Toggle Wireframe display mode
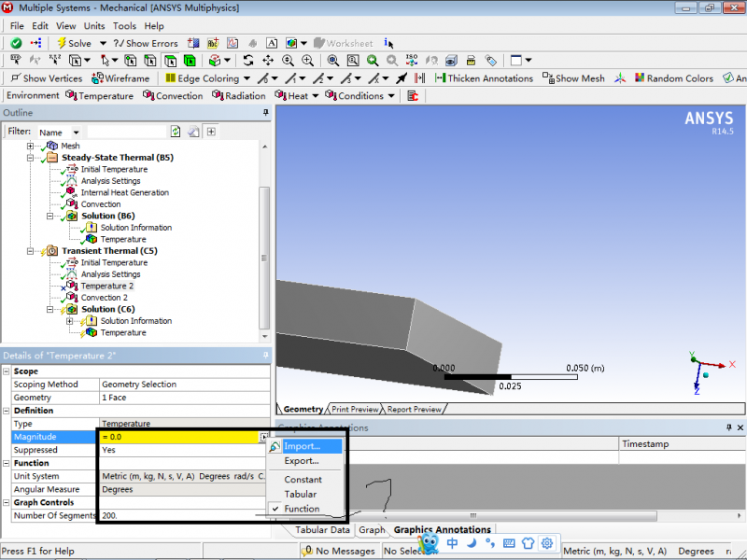This screenshot has width=747, height=560. 120,78
